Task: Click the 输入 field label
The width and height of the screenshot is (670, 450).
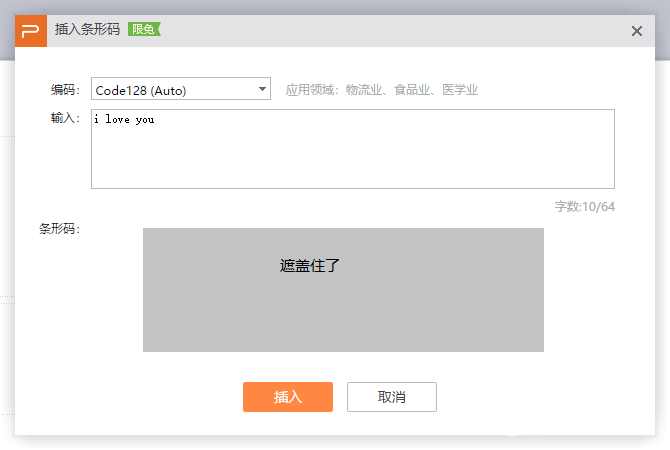Action: click(x=65, y=119)
